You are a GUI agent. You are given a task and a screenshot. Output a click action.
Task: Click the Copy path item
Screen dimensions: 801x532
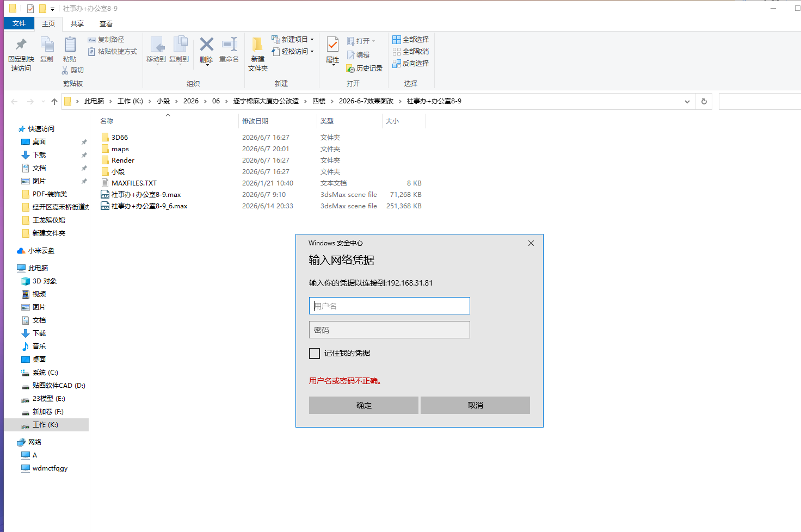click(x=106, y=40)
